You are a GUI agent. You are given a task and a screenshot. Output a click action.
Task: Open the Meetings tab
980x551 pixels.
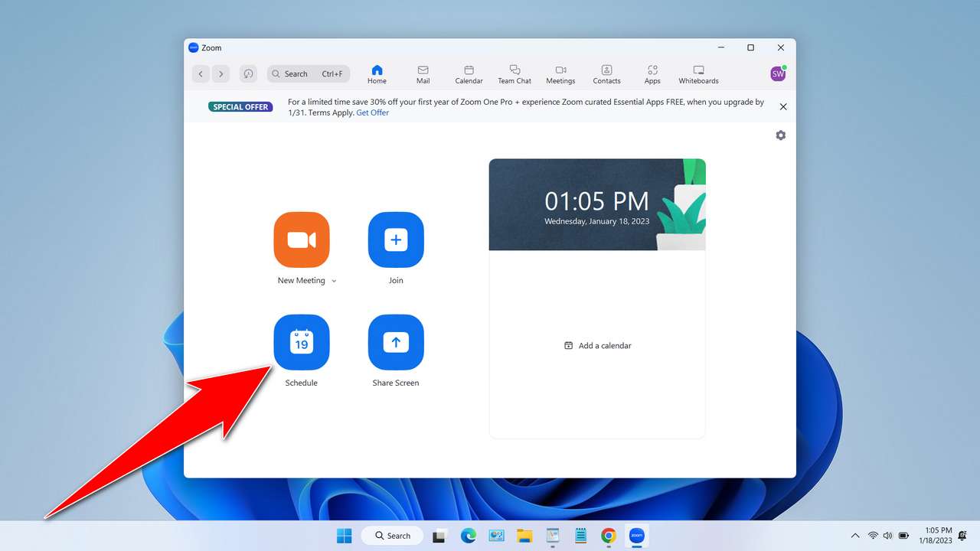pos(560,73)
